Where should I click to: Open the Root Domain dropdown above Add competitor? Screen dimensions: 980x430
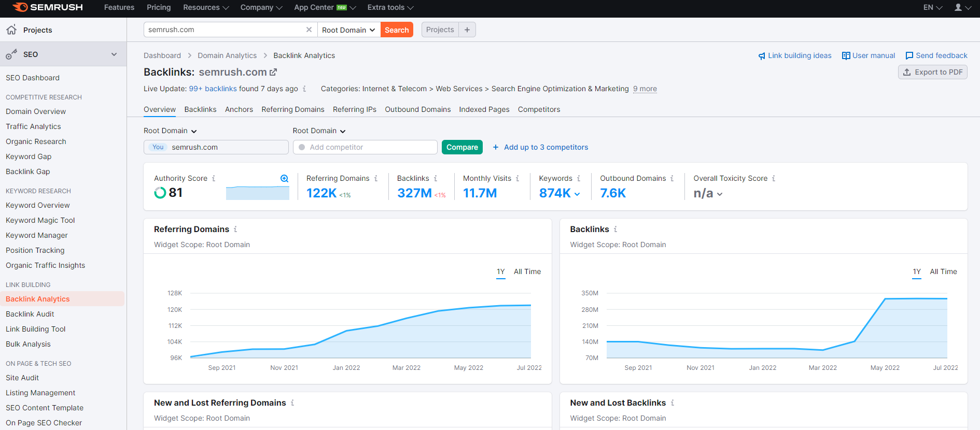[x=319, y=131]
